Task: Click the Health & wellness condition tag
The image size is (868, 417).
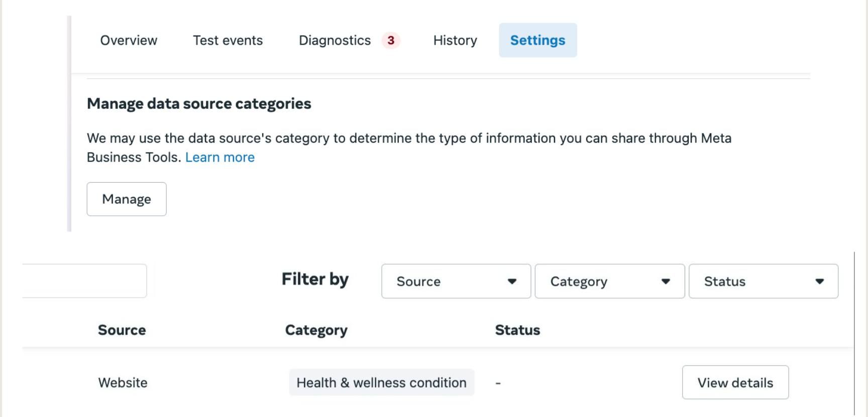Action: 381,382
